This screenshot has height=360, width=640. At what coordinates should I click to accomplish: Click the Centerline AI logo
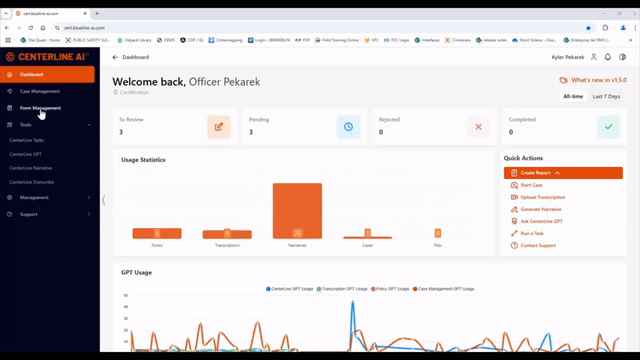47,57
